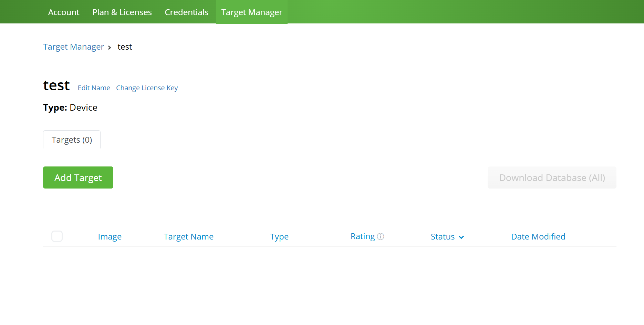Click the 'test' database heading

56,85
